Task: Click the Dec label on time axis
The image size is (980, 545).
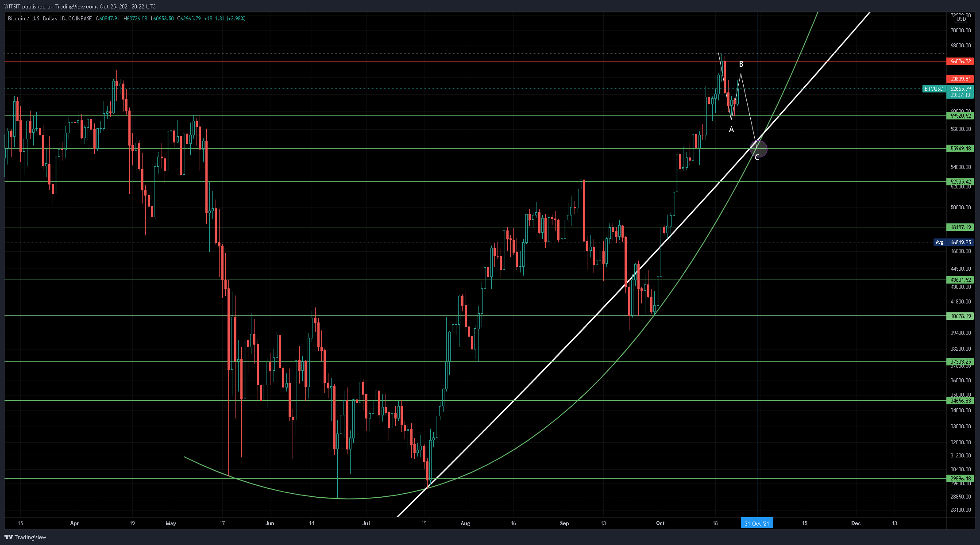Action: click(856, 523)
